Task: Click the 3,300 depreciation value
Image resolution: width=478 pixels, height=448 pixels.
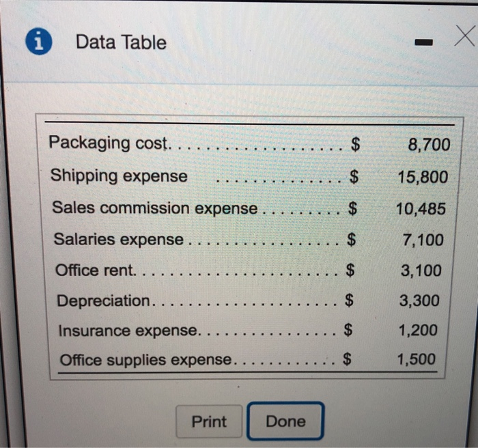Action: click(x=420, y=300)
